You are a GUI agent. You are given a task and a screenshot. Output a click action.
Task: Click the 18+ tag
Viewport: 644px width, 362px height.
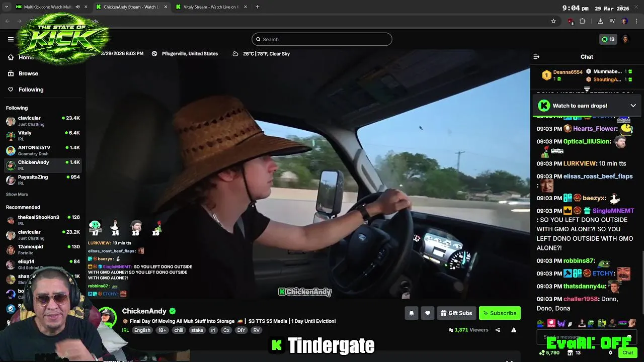(x=162, y=330)
